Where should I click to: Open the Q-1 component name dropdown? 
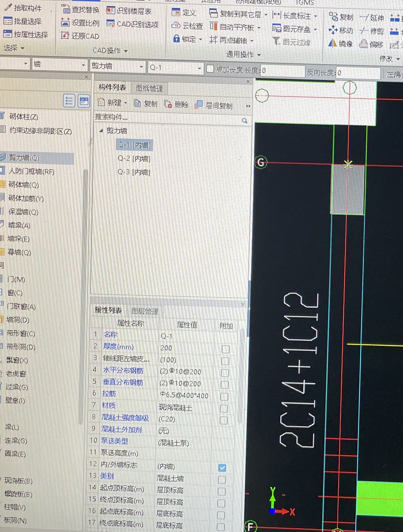point(200,68)
